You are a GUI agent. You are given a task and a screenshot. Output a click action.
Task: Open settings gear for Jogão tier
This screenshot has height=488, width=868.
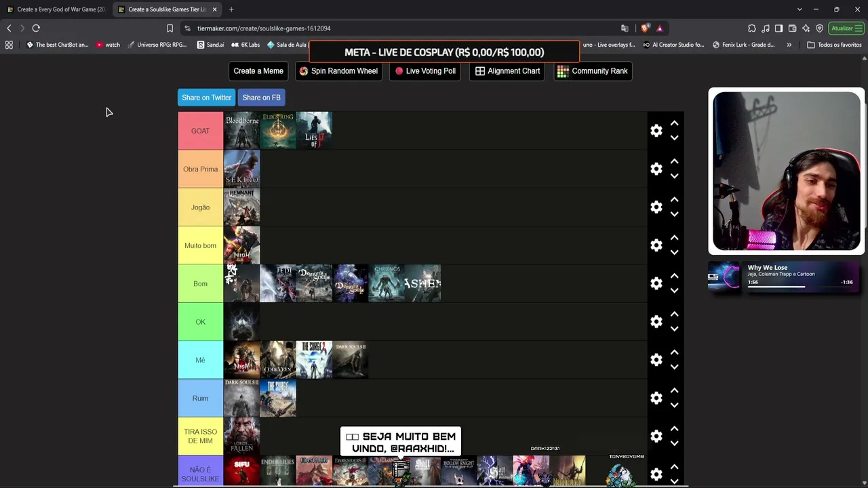pyautogui.click(x=656, y=207)
